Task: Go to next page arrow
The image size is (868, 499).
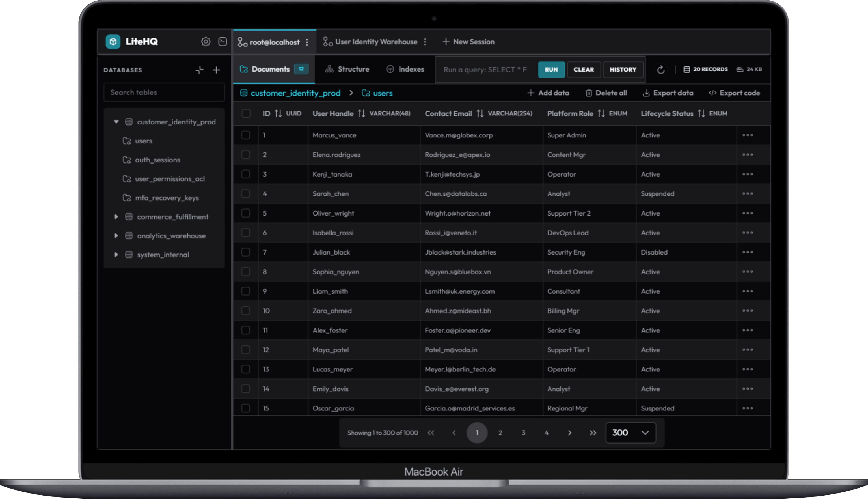Action: (570, 433)
